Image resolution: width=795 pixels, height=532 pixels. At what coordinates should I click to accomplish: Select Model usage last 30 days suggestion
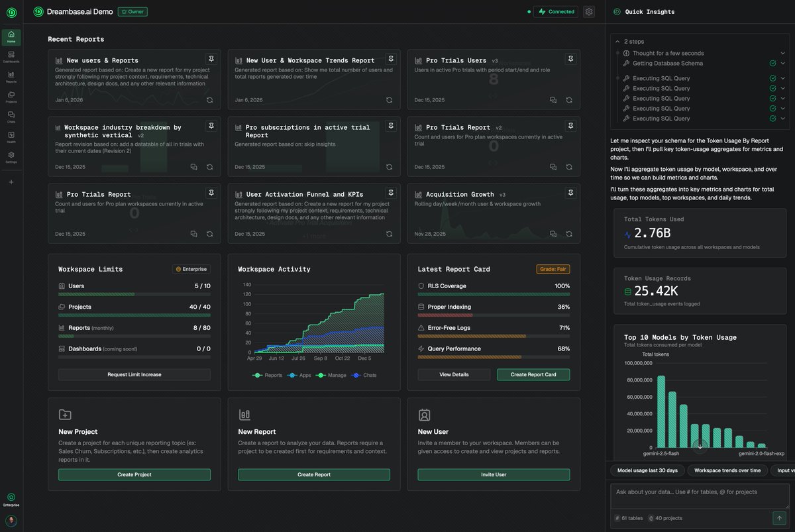click(x=647, y=470)
